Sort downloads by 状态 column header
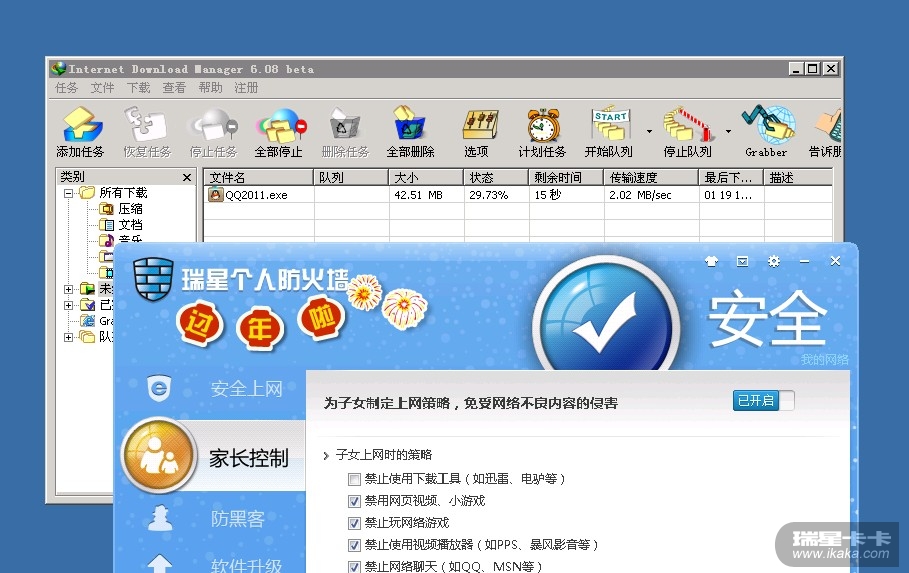The width and height of the screenshot is (909, 573). [496, 177]
